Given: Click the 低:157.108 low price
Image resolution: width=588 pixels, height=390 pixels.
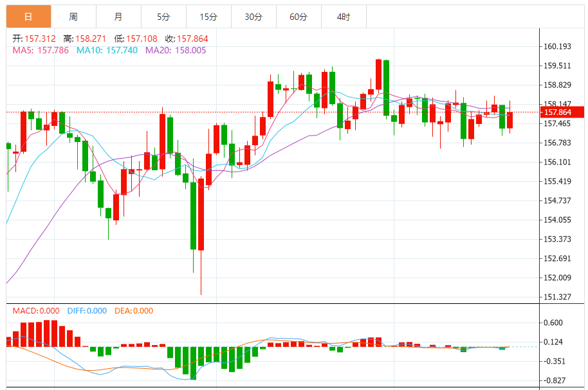Looking at the screenshot, I should (136, 39).
